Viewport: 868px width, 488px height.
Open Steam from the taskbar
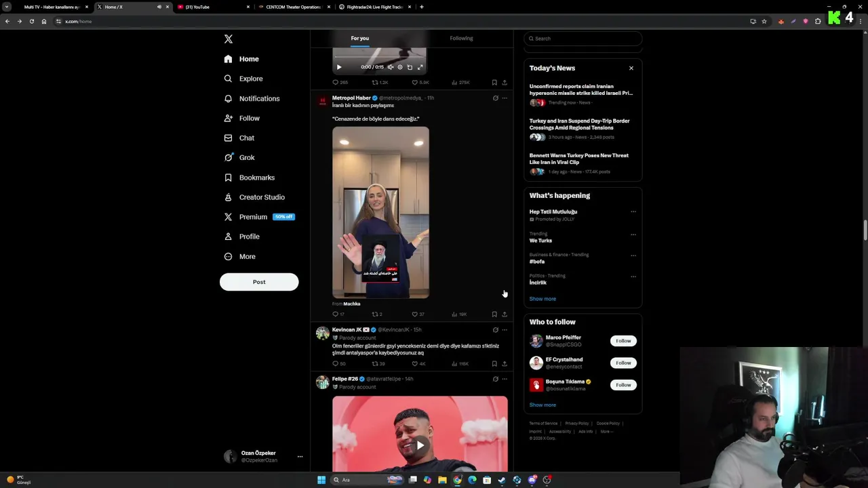click(x=502, y=480)
